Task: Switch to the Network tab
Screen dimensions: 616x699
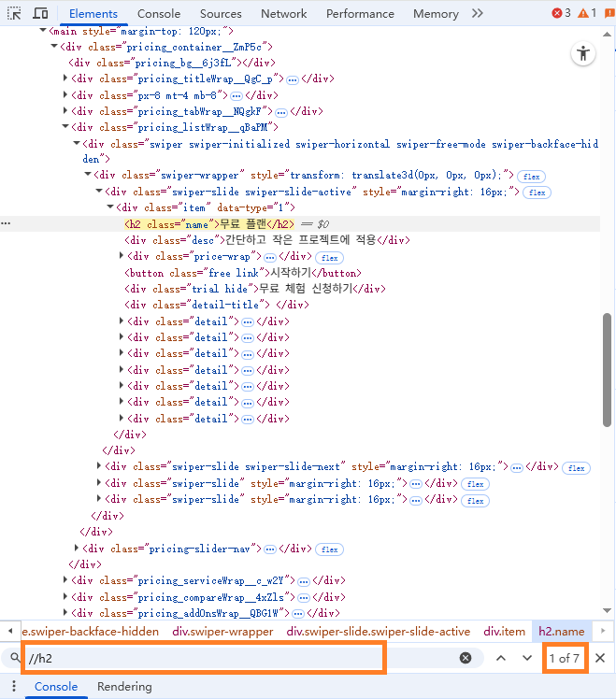Action: tap(283, 14)
